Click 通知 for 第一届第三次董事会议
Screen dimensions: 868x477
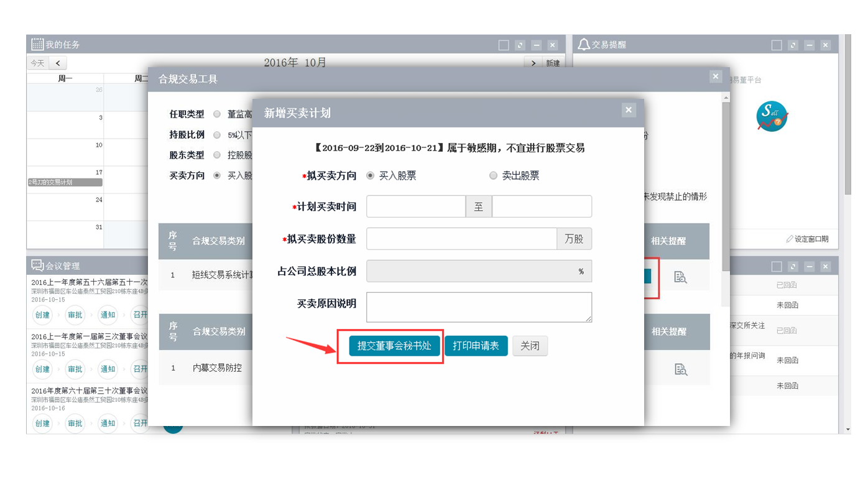pos(108,369)
